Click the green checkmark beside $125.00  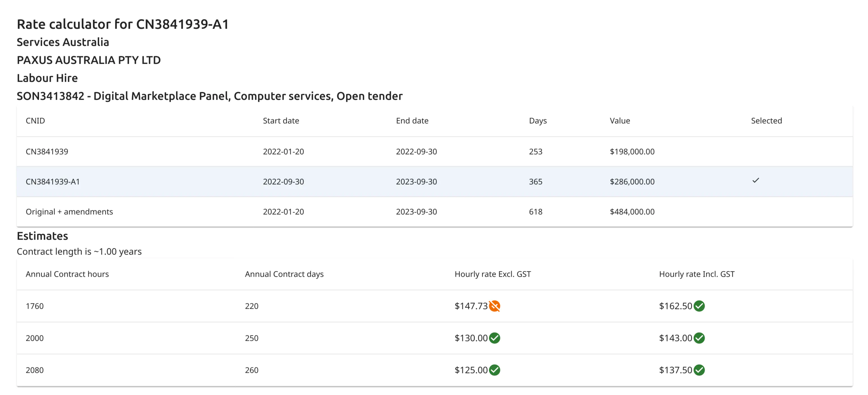tap(495, 370)
